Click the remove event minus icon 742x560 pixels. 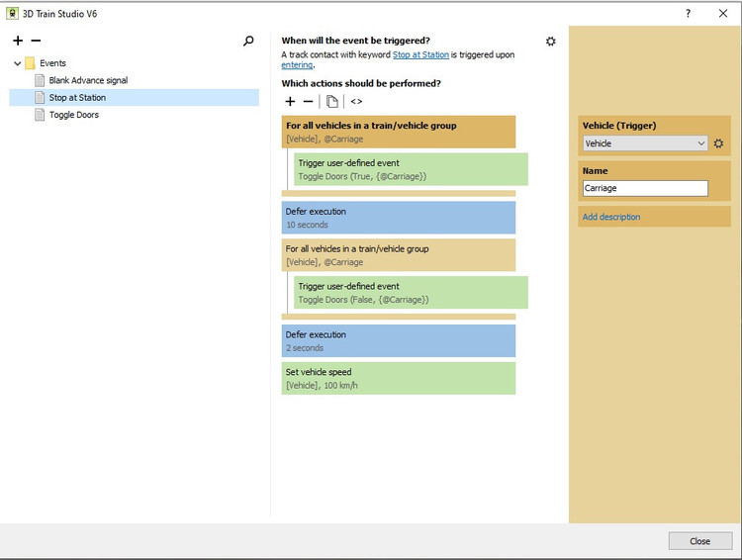pos(36,41)
